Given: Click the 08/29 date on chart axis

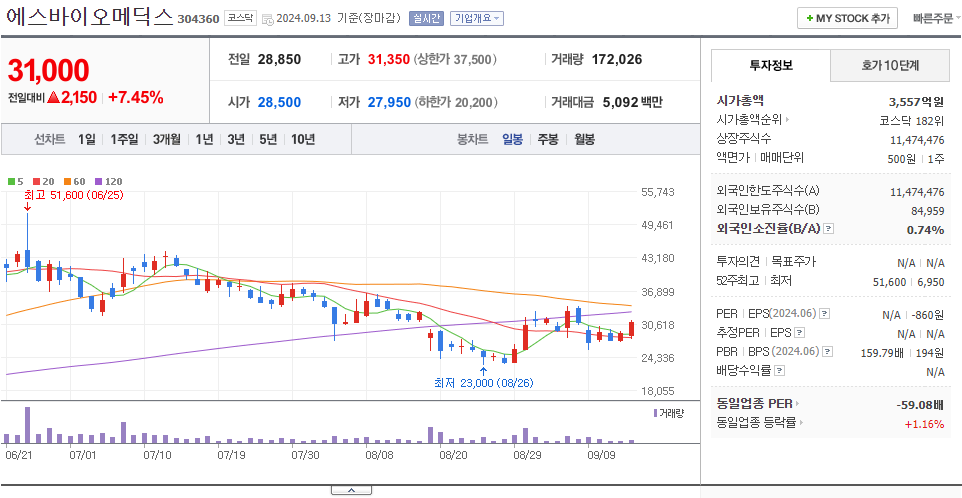Looking at the screenshot, I should [x=528, y=455].
